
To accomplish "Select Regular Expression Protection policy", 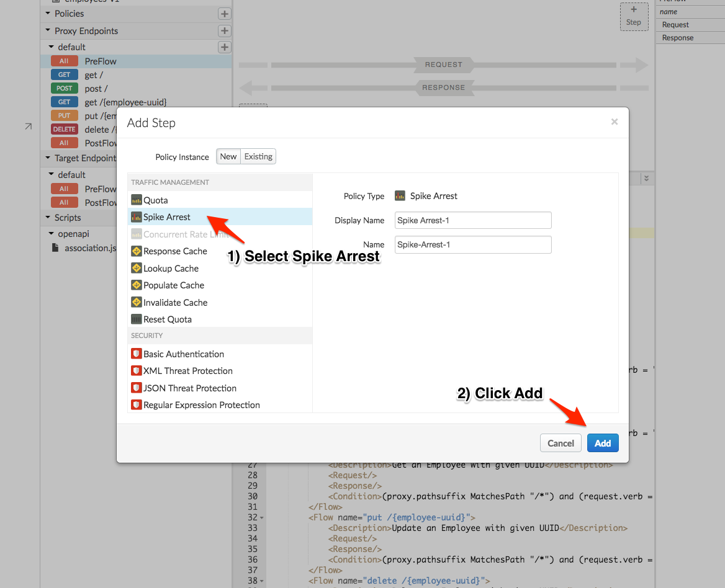I will pos(220,404).
